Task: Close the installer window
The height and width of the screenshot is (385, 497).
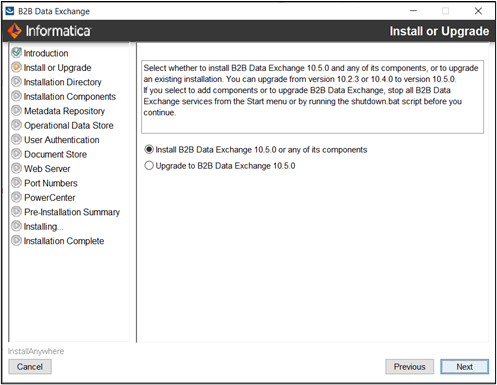Action: point(478,11)
